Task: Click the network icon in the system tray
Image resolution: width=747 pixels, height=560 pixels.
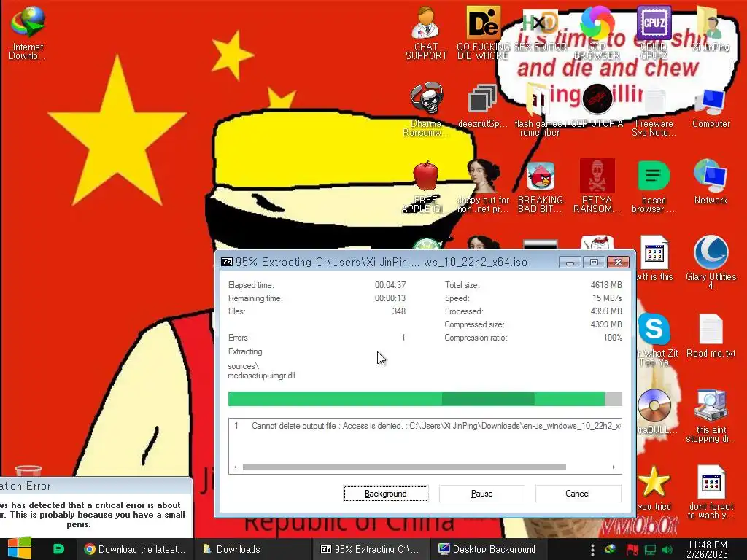Action: tap(650, 550)
